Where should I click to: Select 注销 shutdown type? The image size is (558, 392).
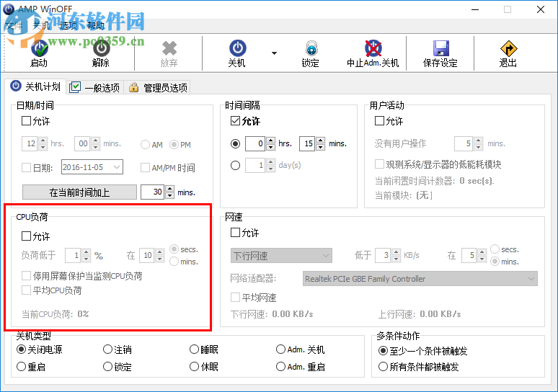click(108, 349)
